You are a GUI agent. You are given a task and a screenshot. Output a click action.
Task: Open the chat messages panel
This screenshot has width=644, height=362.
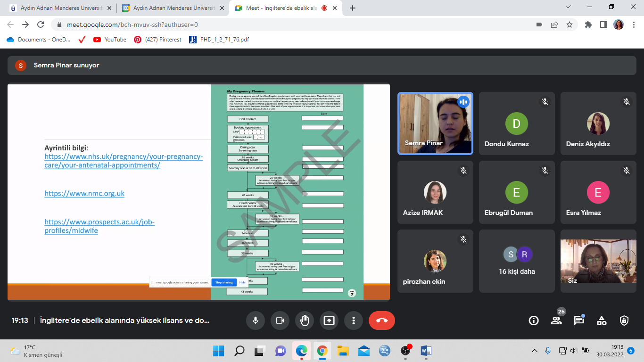(x=579, y=321)
